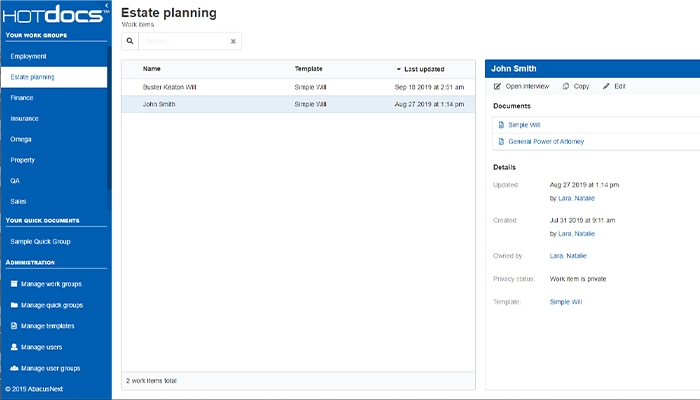
Task: Click the search magnifier icon
Action: tap(130, 42)
